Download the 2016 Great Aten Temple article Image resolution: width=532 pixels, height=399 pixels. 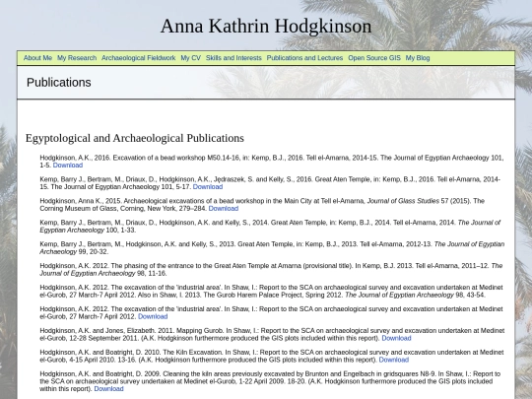(208, 187)
